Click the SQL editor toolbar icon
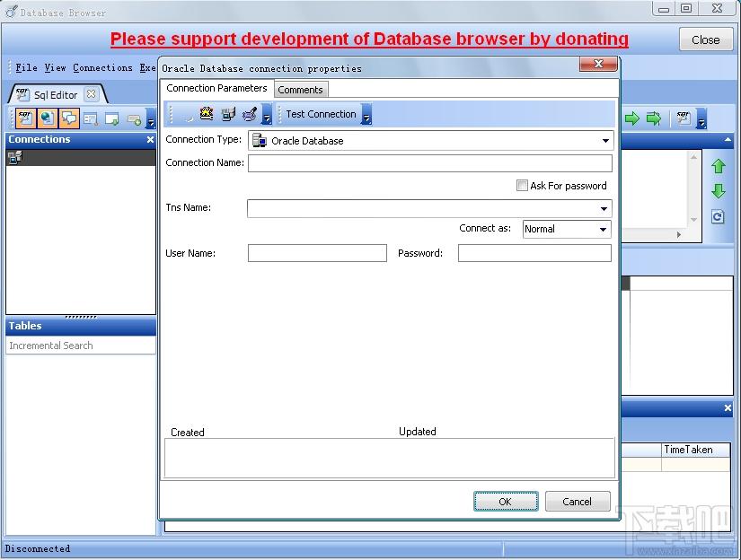Viewport: 741px width, 560px height. (x=24, y=118)
